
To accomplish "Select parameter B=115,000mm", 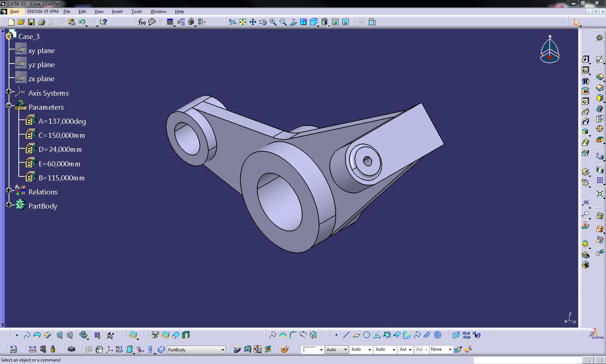I will pos(62,178).
